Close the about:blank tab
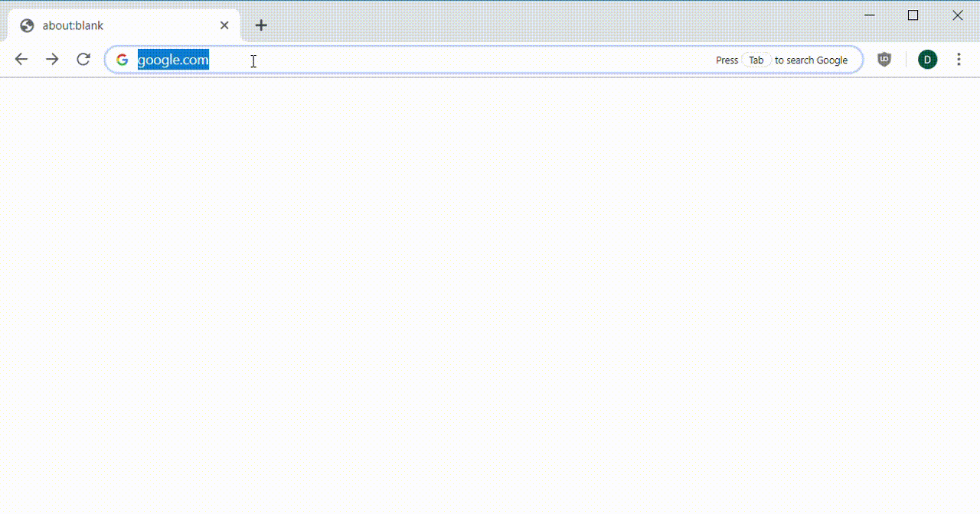This screenshot has height=514, width=980. pyautogui.click(x=224, y=25)
